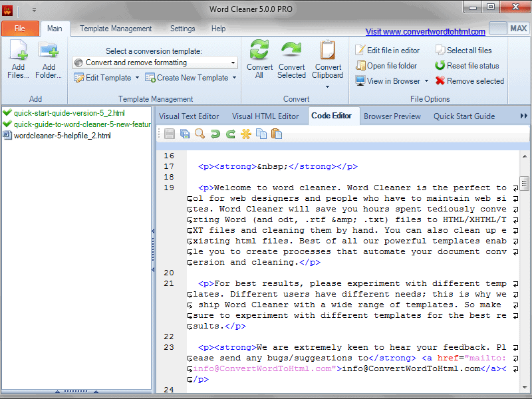
Task: Open the conversion template combo box
Action: click(x=155, y=63)
